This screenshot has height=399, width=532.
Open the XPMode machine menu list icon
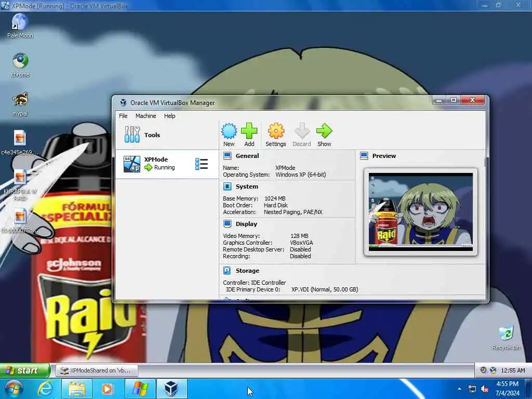coord(202,164)
